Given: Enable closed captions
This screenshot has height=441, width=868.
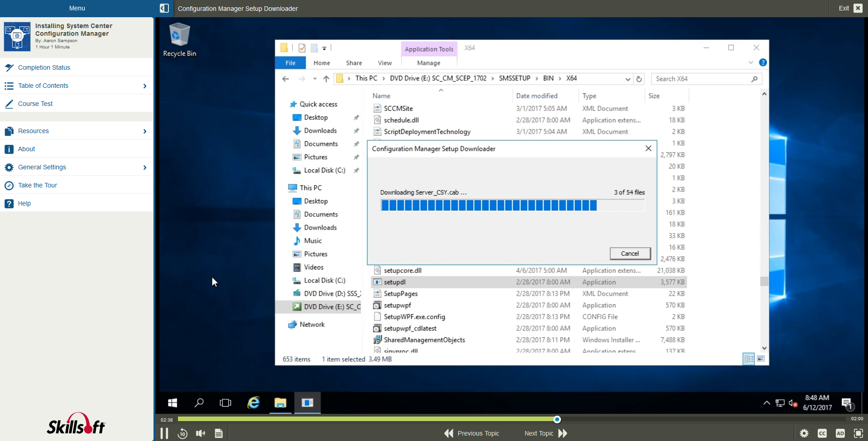Looking at the screenshot, I should [822, 433].
